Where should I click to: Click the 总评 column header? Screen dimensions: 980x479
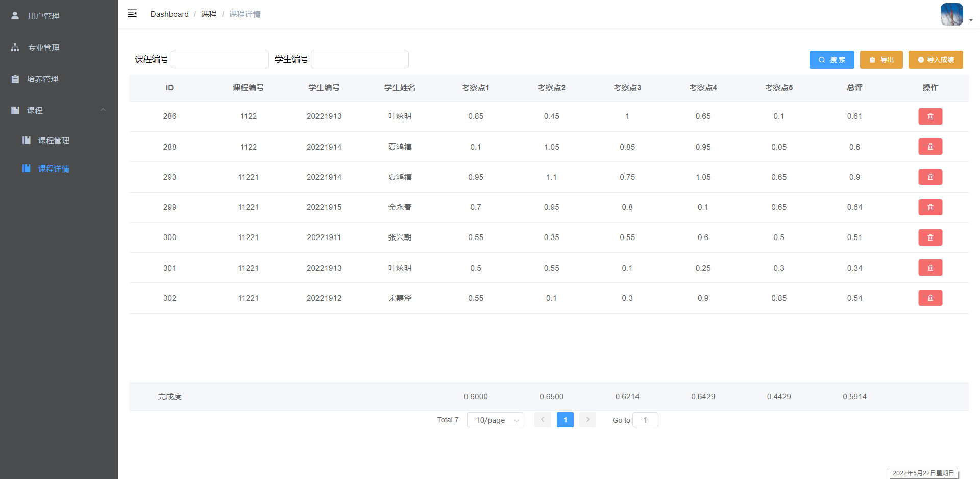click(x=854, y=88)
